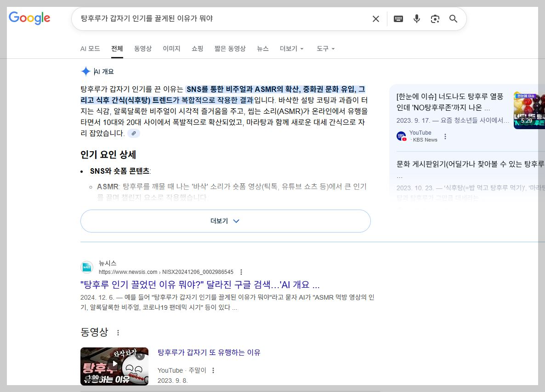Switch to the 이미지 tab
Image resolution: width=545 pixels, height=392 pixels.
click(172, 49)
